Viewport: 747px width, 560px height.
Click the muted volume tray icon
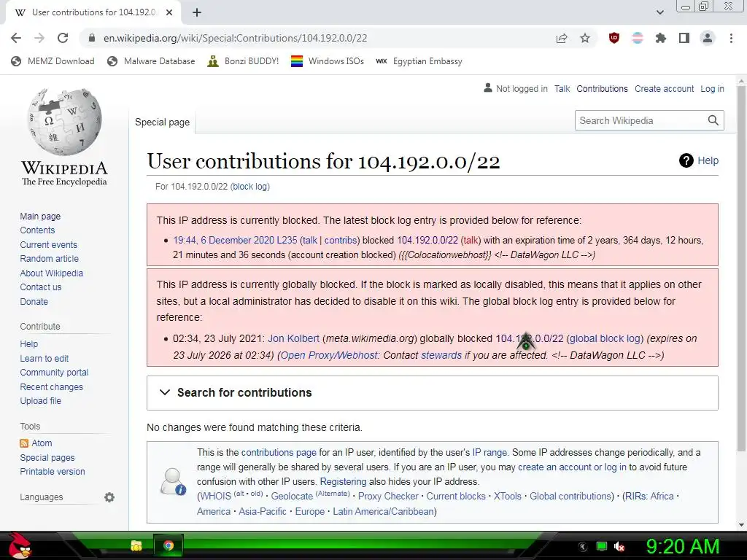click(x=619, y=547)
